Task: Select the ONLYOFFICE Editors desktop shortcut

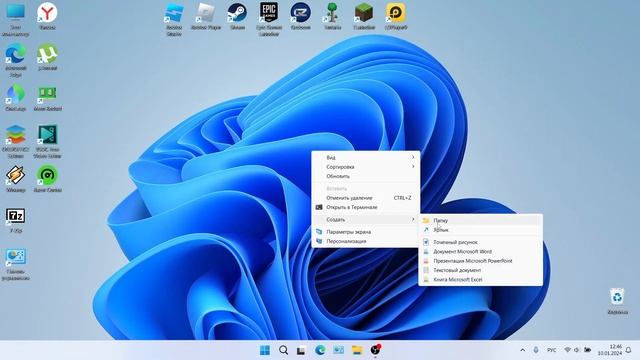Action: 16,141
